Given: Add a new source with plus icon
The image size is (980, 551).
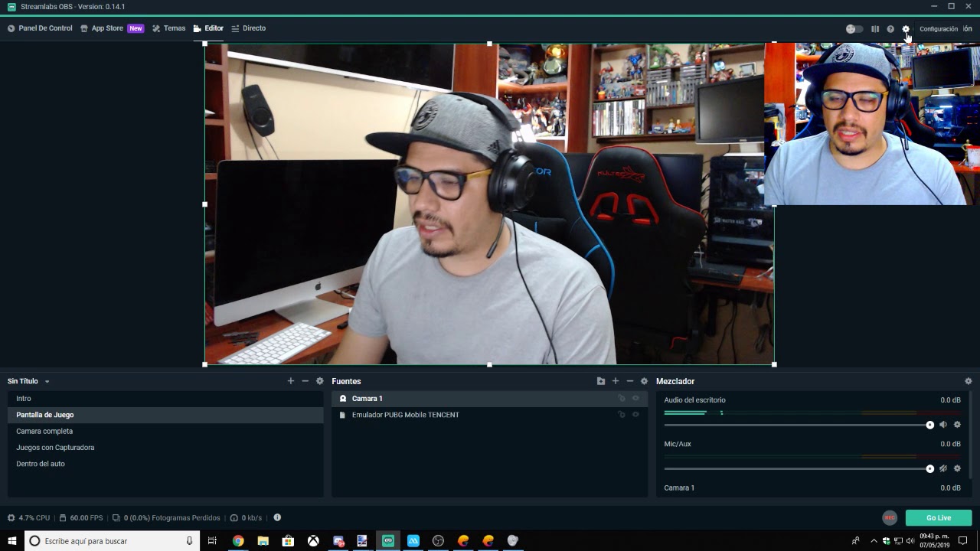Looking at the screenshot, I should [x=615, y=381].
